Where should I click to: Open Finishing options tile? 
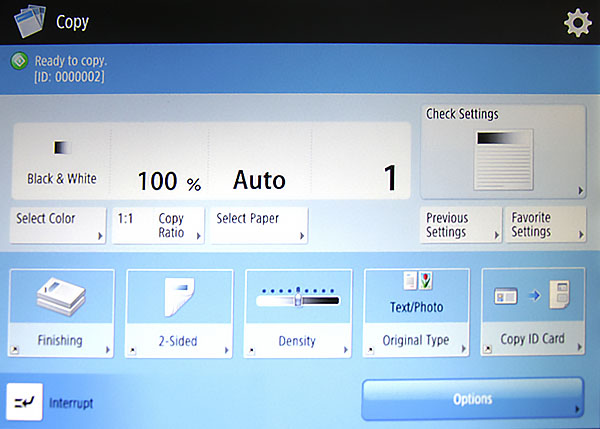(61, 313)
